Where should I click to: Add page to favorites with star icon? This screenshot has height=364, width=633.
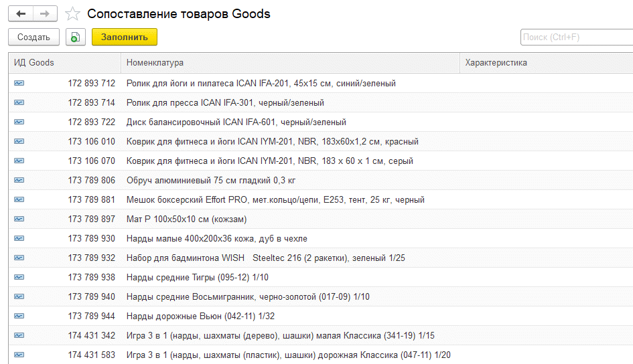click(73, 14)
